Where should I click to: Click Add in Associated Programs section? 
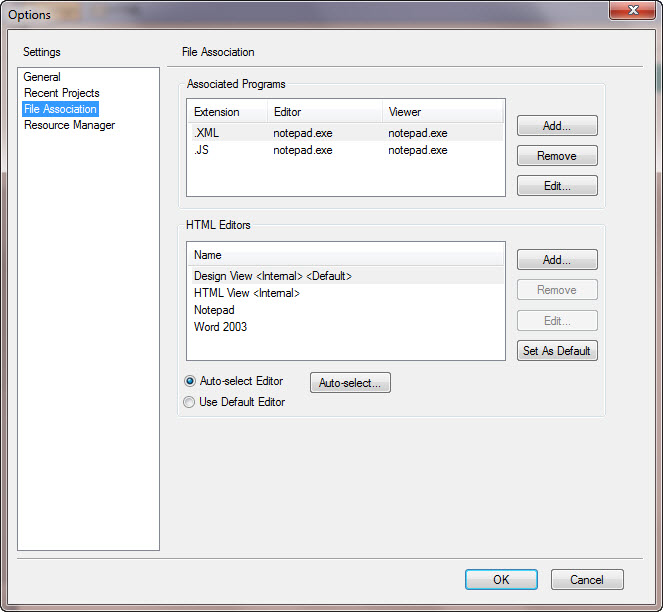557,126
